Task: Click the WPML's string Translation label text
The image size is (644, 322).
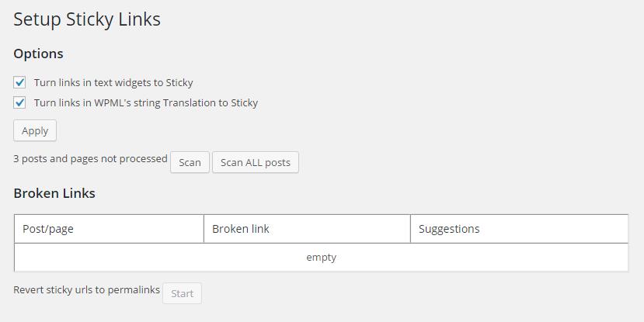Action: click(x=146, y=102)
